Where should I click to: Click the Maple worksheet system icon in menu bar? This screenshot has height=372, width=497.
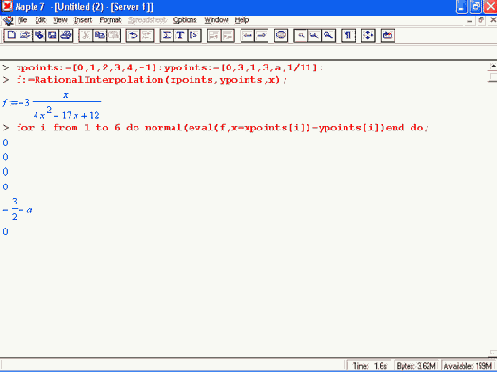coord(8,21)
